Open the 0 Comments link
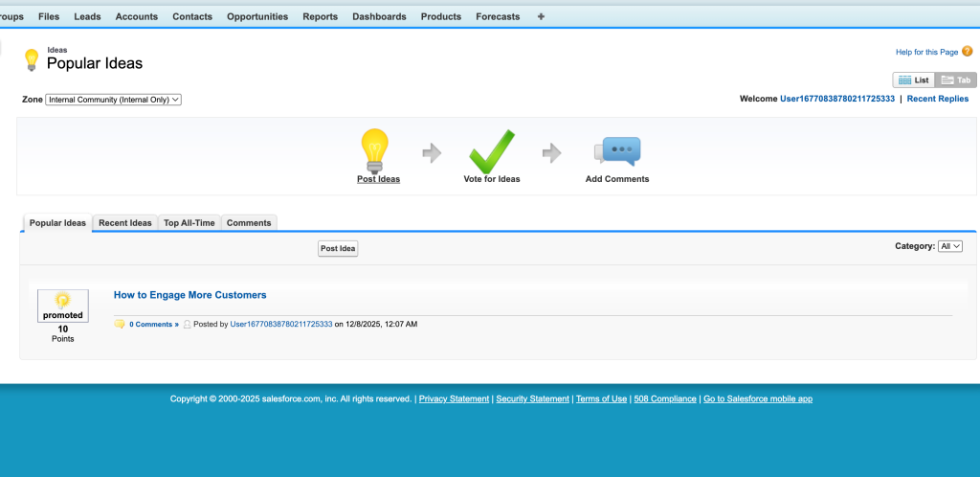The width and height of the screenshot is (980, 477). [x=154, y=325]
